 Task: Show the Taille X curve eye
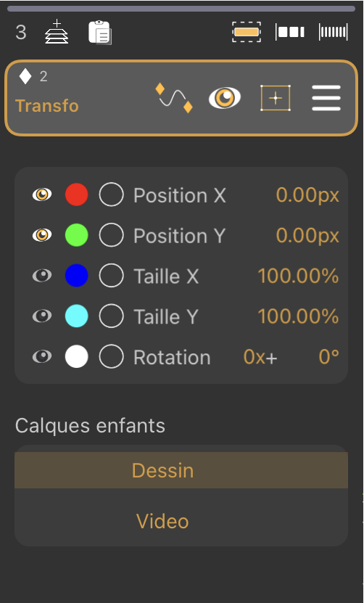[42, 275]
